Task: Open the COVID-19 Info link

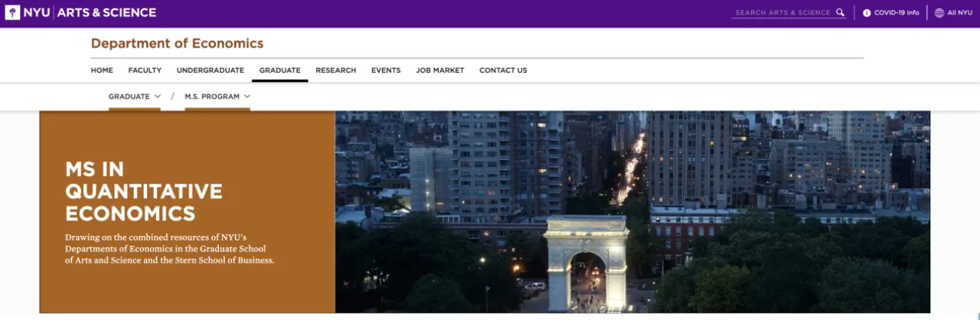Action: tap(896, 13)
